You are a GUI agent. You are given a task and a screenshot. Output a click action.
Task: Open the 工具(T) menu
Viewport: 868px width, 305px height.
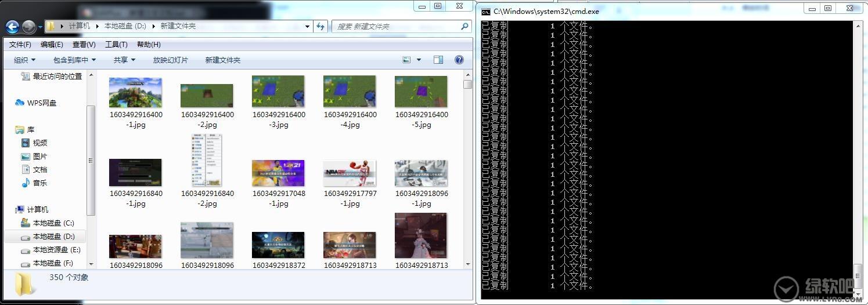click(x=116, y=45)
